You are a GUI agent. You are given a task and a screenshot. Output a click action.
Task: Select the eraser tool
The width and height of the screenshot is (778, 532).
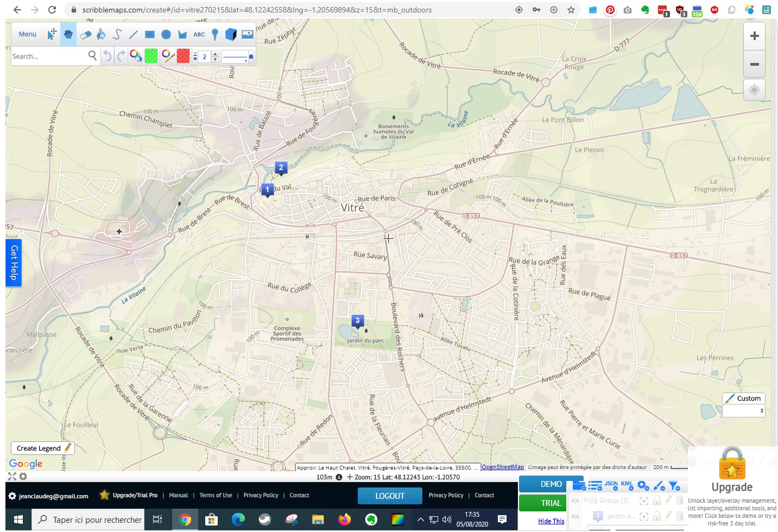(85, 35)
